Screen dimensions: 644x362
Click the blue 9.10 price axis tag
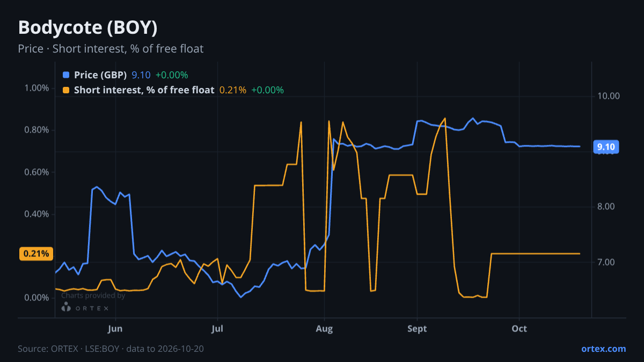pos(606,147)
